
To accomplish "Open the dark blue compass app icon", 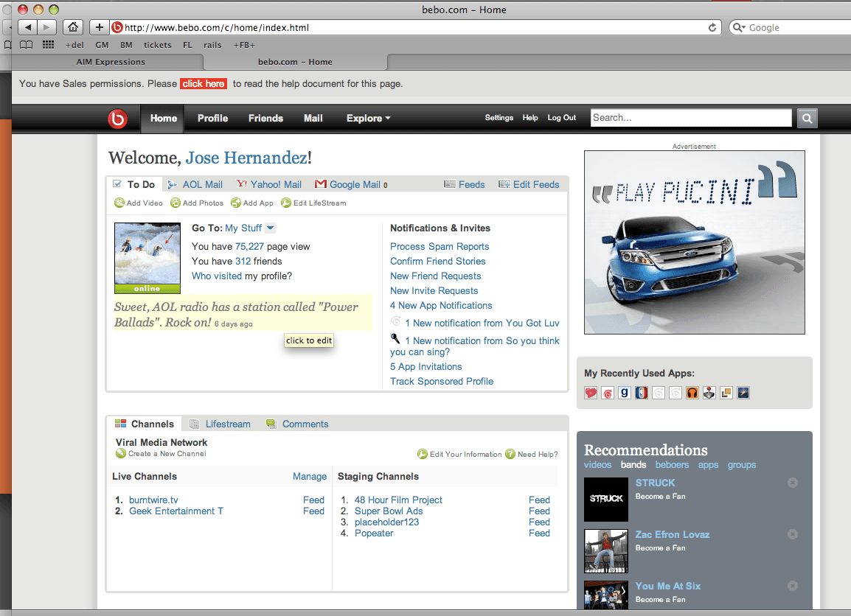I will pos(743,393).
